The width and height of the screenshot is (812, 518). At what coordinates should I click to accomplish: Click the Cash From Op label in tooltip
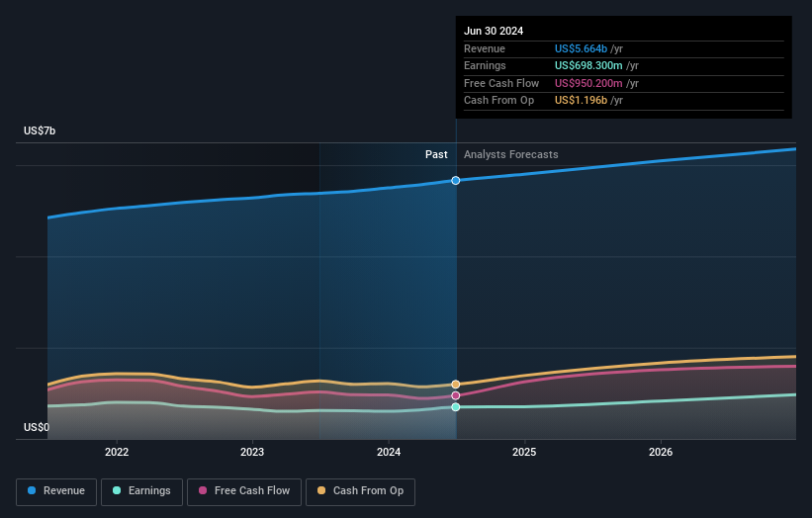coord(498,101)
